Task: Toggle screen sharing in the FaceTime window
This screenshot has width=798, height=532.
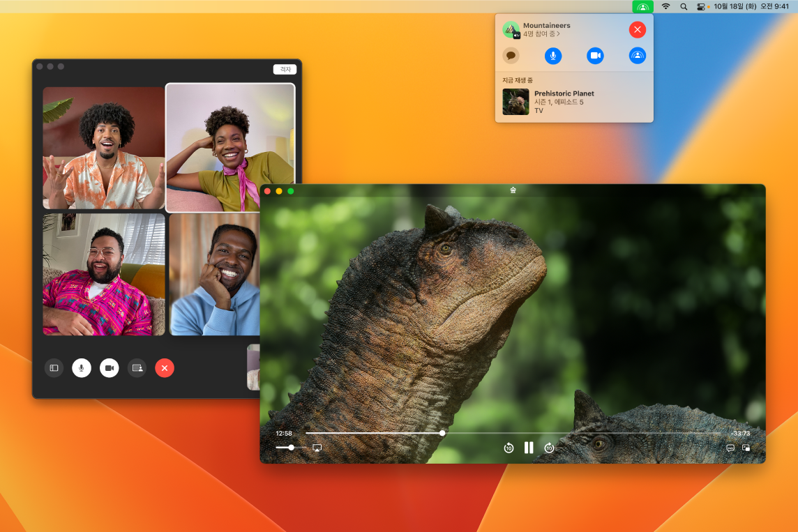Action: (137, 367)
